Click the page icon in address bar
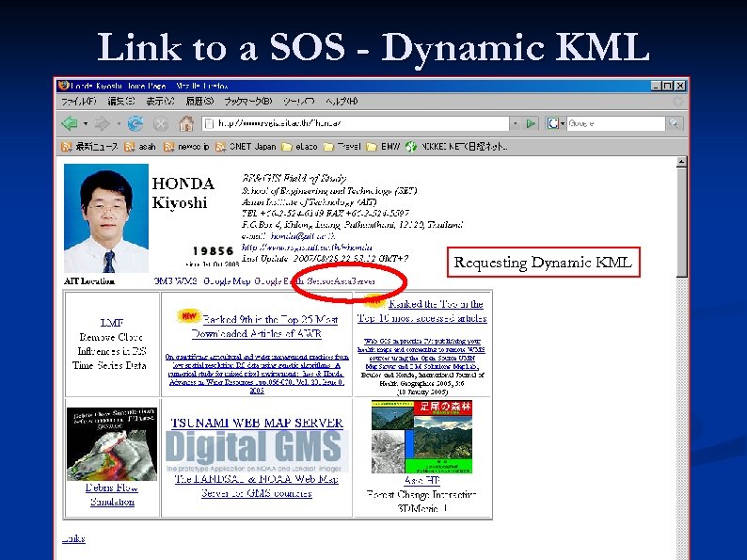The image size is (747, 560). 209,124
